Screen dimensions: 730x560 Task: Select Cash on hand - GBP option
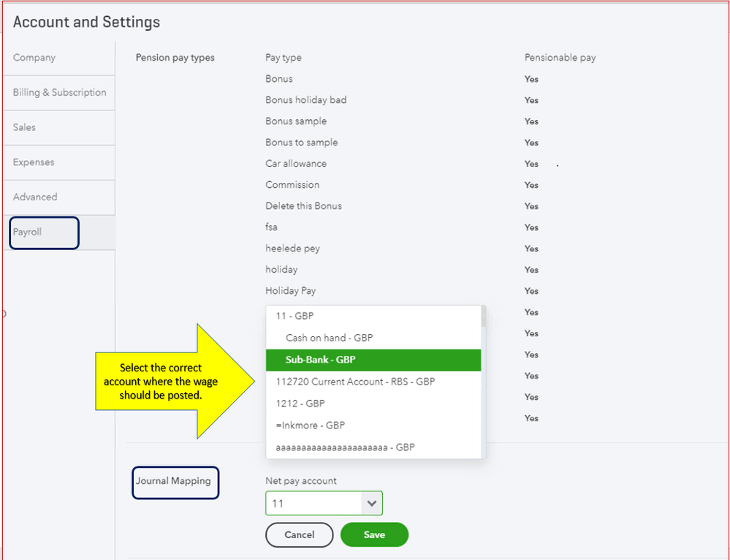point(329,338)
